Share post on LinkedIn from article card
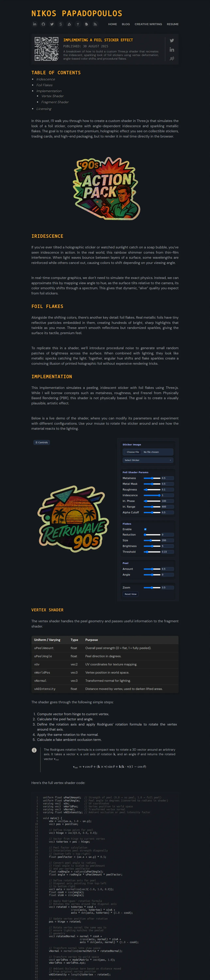The height and width of the screenshot is (980, 210). 172,49
